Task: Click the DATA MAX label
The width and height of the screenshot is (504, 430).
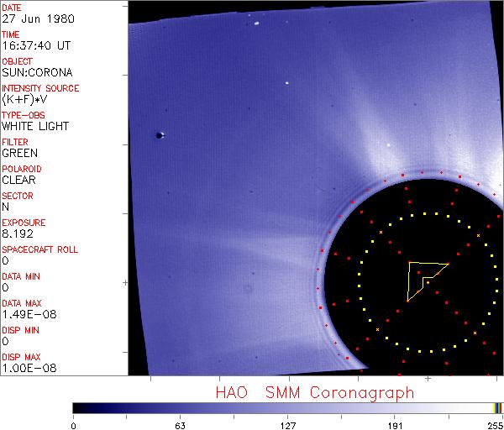Action: 22,303
